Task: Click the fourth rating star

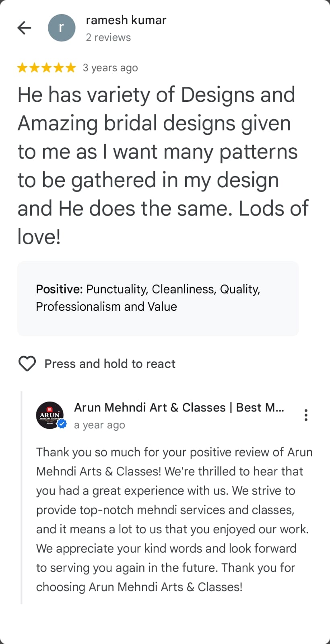Action: tap(59, 68)
